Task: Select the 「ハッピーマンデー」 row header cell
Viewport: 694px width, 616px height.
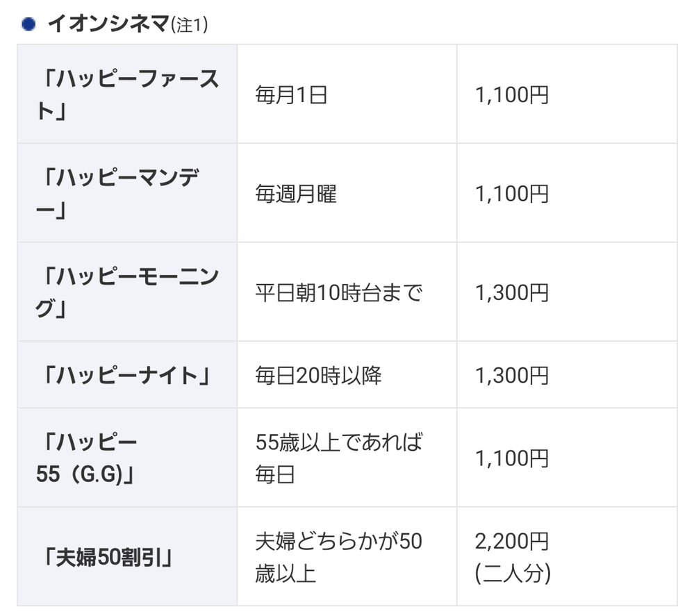Action: [x=128, y=193]
